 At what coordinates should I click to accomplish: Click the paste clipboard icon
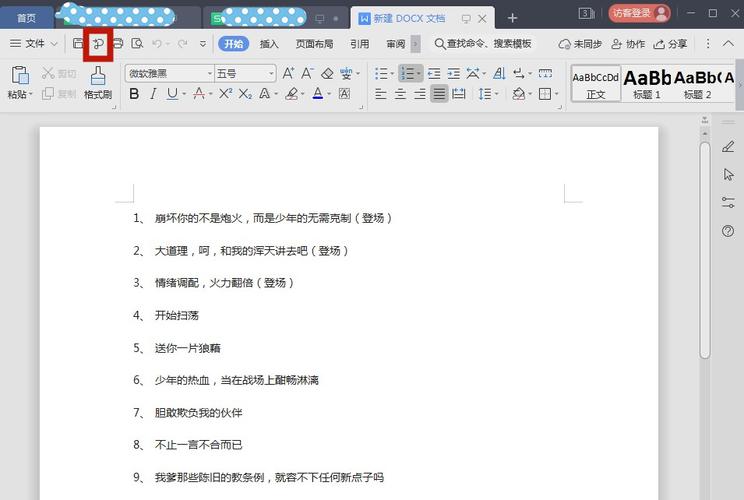point(20,75)
